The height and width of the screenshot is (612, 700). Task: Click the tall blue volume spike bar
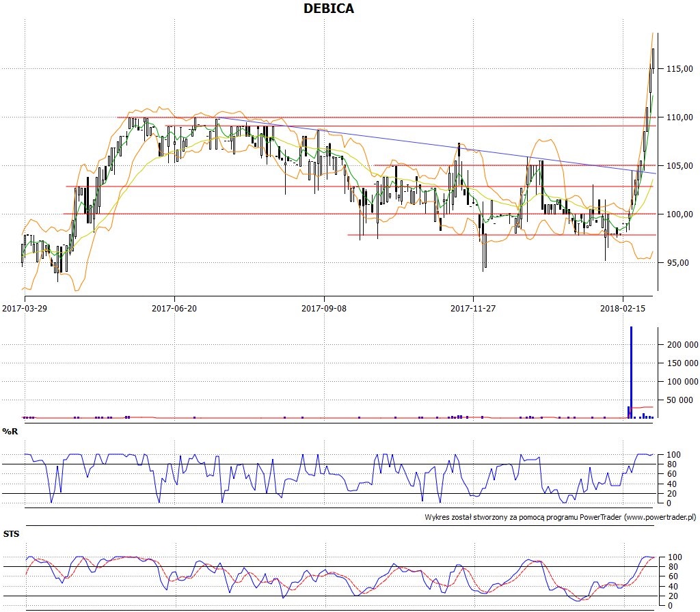[x=631, y=372]
